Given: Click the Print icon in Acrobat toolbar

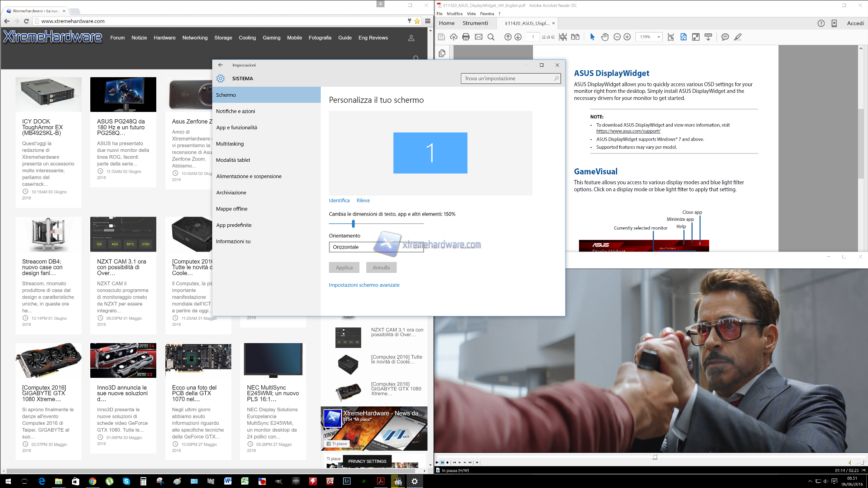Looking at the screenshot, I should tap(466, 37).
